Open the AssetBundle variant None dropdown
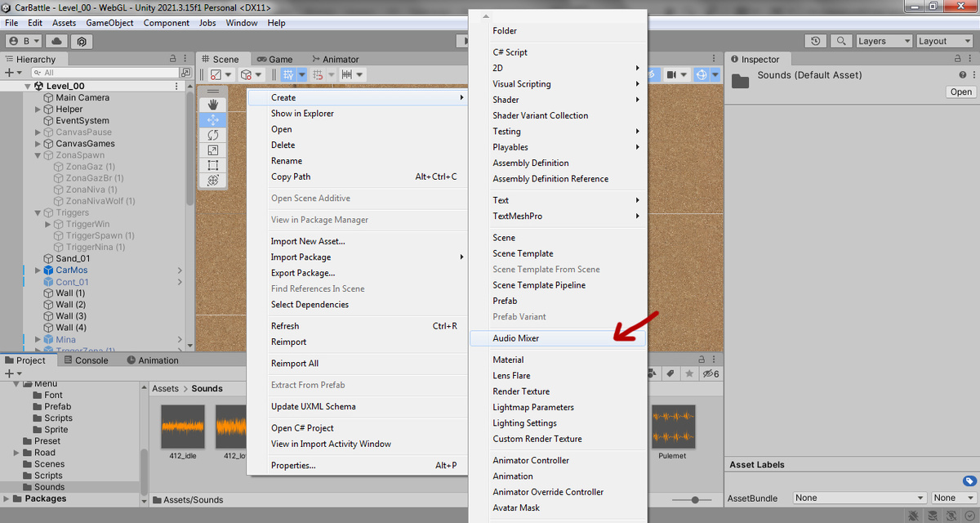Viewport: 980px width, 523px height. [954, 498]
